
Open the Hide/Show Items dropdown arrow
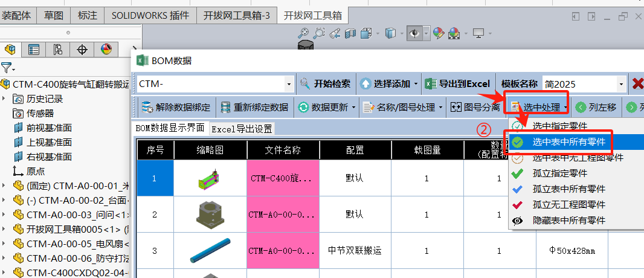point(427,33)
